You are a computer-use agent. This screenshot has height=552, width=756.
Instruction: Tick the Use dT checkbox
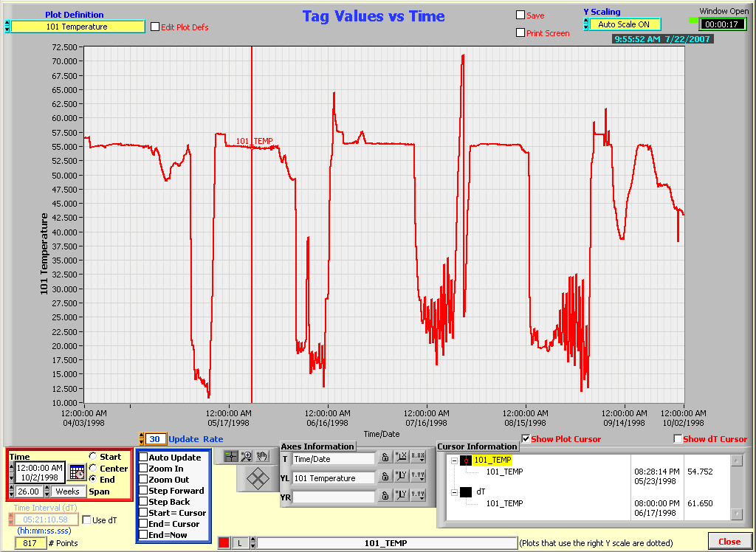click(86, 520)
